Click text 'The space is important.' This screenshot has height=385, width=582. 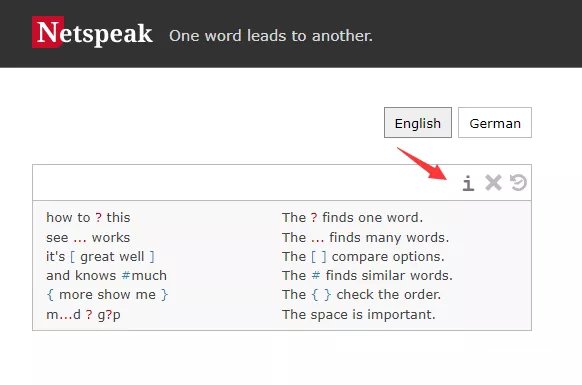coord(359,315)
